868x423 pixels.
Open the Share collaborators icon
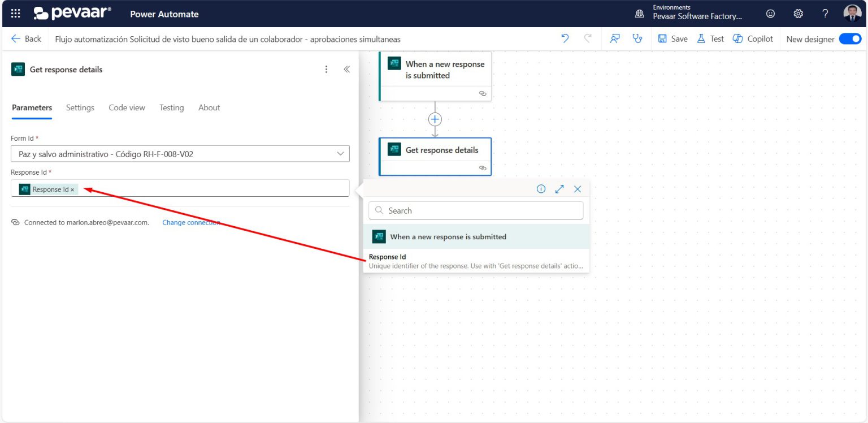615,38
